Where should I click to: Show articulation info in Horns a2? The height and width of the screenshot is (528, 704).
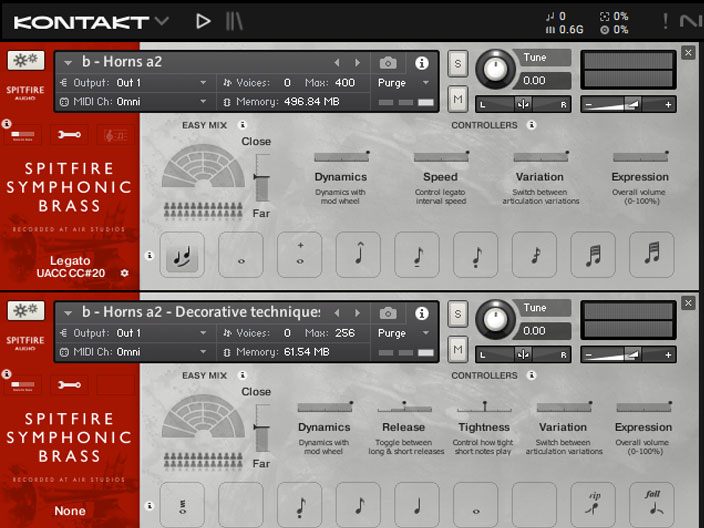pos(150,255)
